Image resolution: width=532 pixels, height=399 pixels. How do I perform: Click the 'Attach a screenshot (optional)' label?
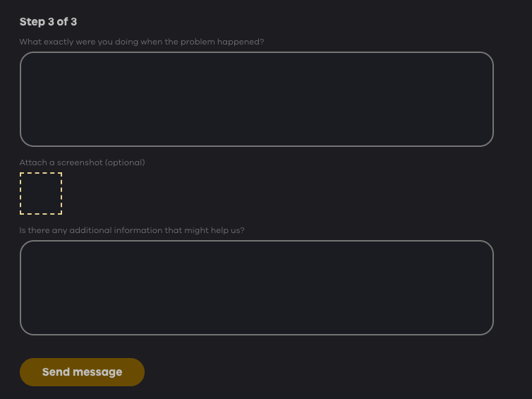(82, 162)
